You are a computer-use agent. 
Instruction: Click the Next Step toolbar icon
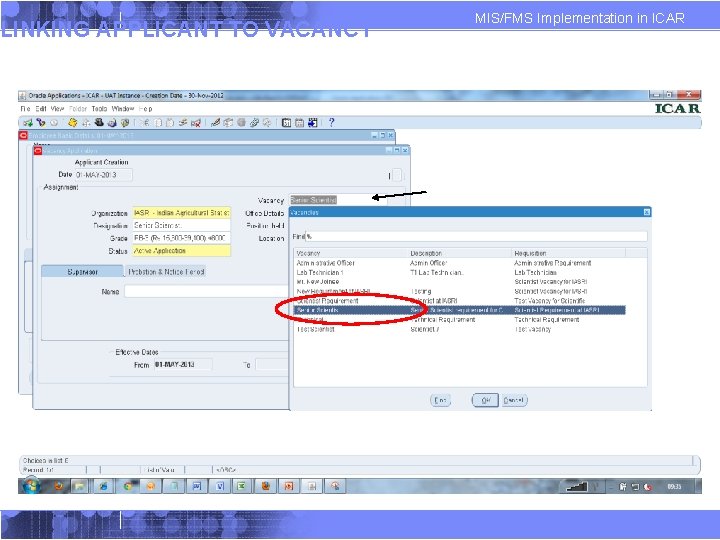click(x=86, y=123)
